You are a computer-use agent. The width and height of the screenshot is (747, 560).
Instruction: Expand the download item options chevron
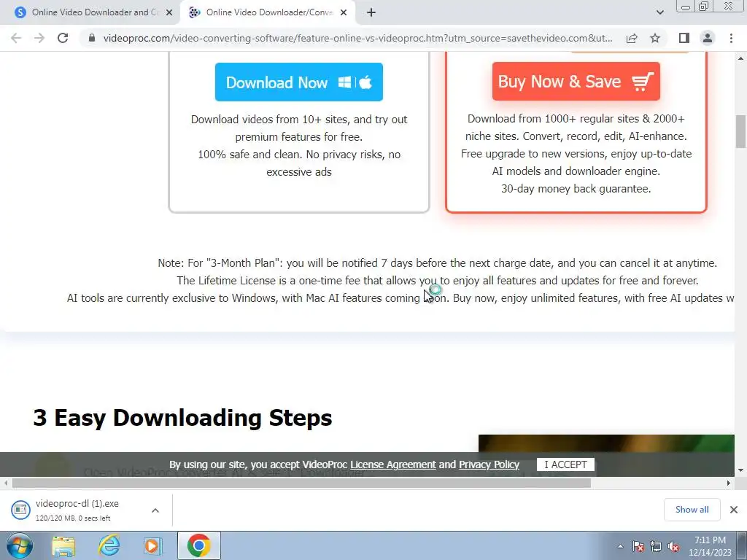pyautogui.click(x=155, y=510)
